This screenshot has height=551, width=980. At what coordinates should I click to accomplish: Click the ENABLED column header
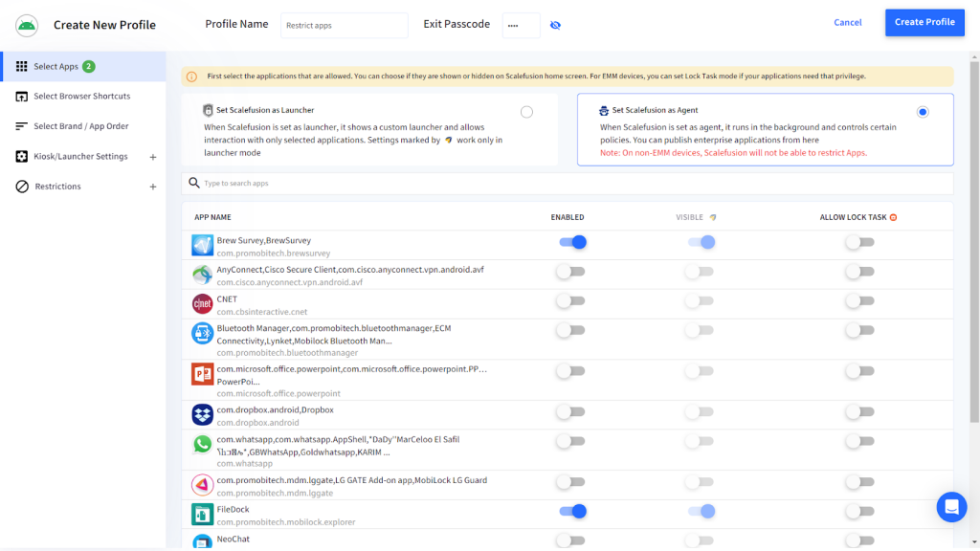[x=568, y=217]
